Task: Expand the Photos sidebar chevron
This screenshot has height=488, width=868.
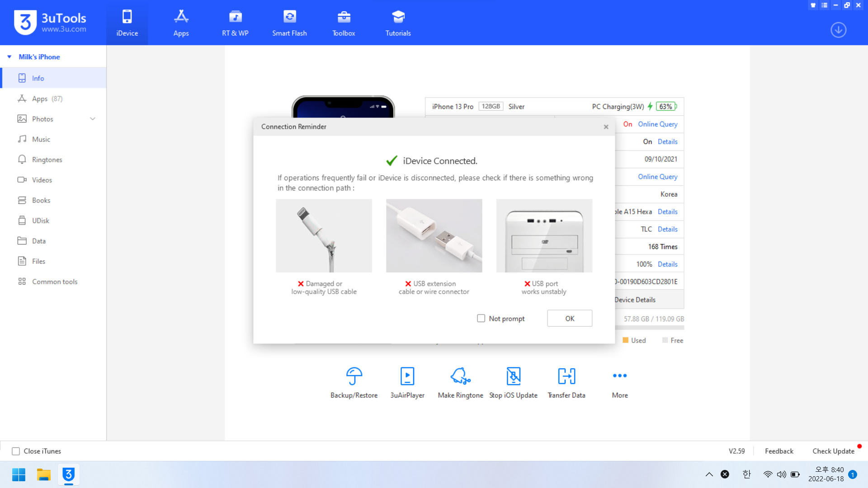Action: 93,119
